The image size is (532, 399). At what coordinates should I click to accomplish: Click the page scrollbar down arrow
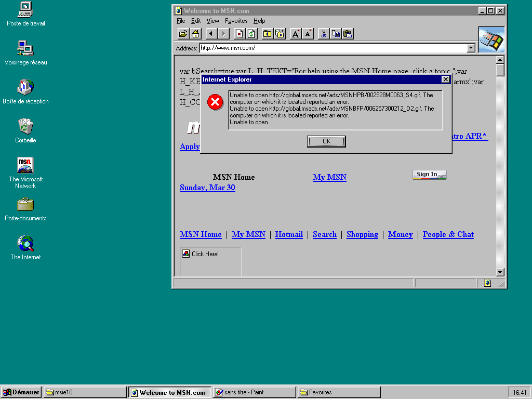(500, 272)
